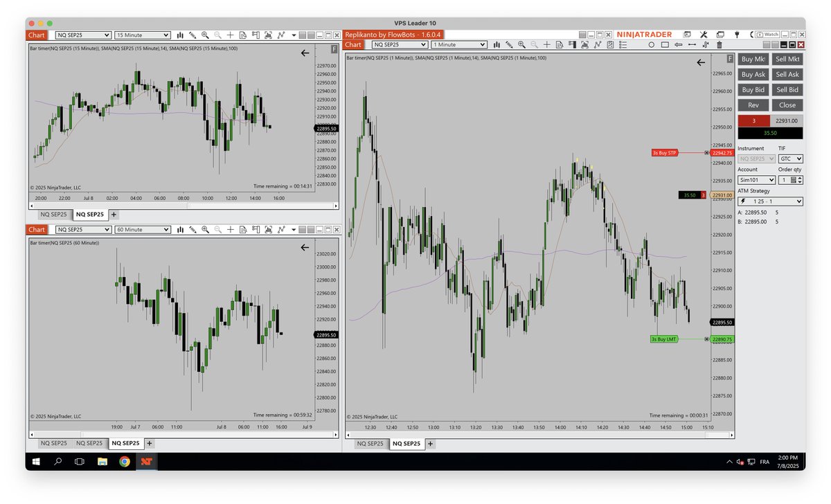Toggle F fixed-scale button in 15 Minute chart
Viewport: 831px width, 504px height.
pos(334,49)
